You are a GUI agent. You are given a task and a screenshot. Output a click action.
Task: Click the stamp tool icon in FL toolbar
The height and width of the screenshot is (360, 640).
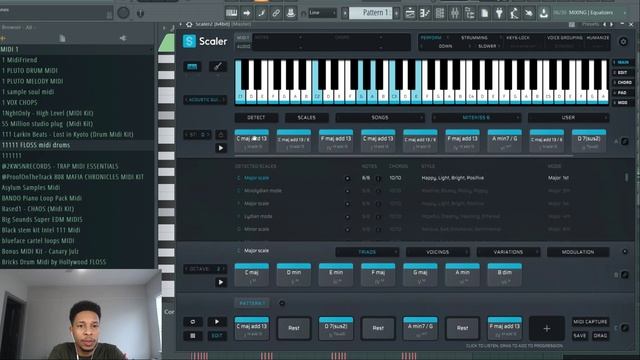(291, 13)
